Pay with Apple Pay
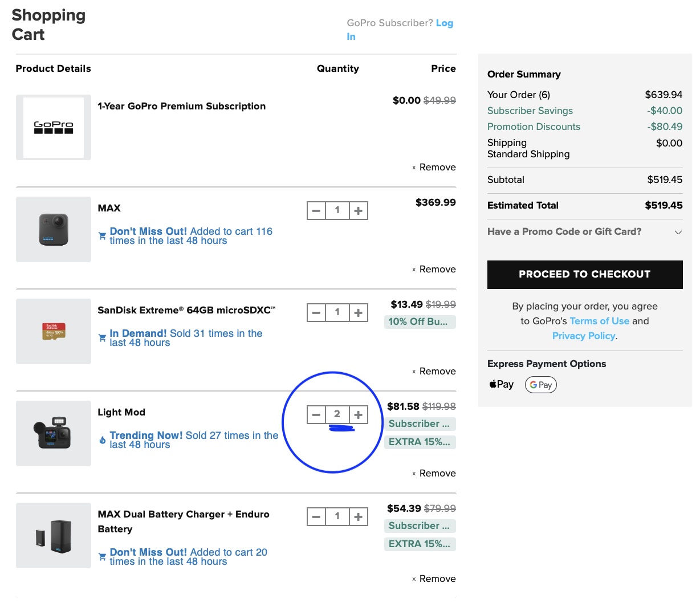 502,385
